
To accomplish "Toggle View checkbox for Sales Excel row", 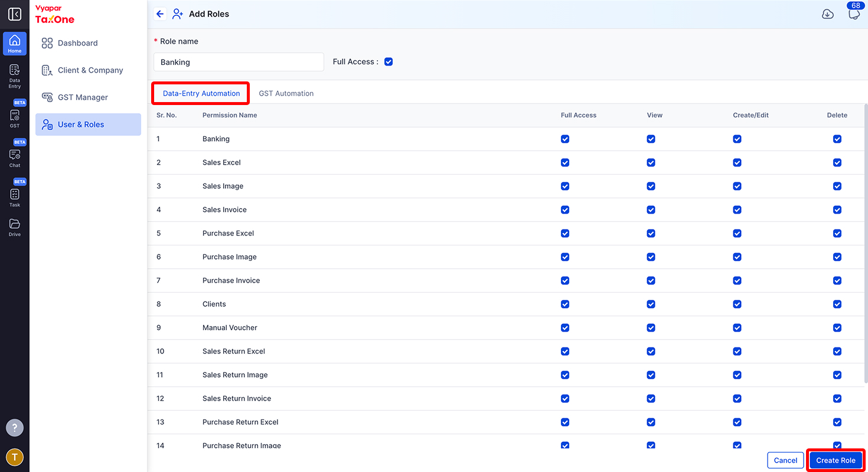I will (x=651, y=162).
